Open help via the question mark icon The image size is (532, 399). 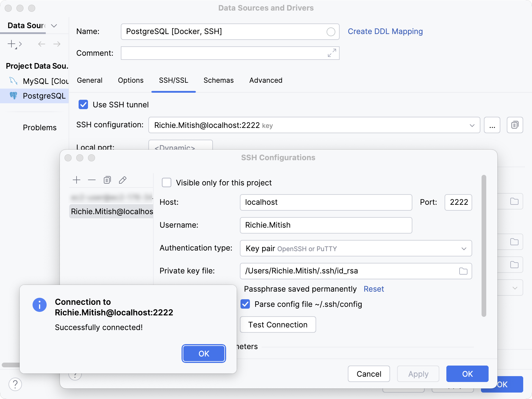[15, 384]
